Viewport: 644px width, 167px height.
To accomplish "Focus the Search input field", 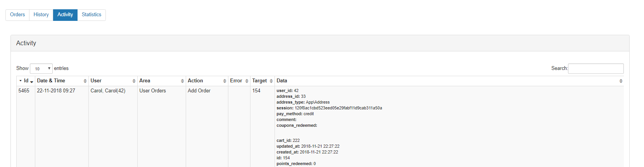I will 596,68.
